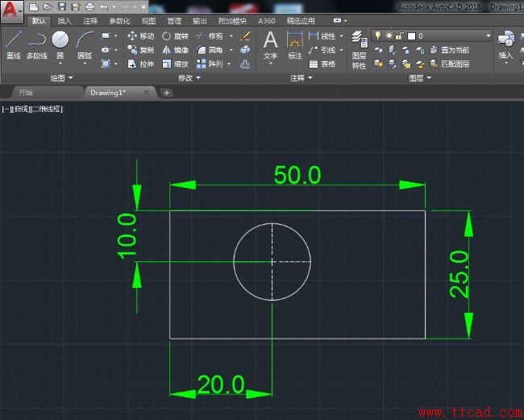Select the 圆 (Circle) tool
This screenshot has width=524, height=420.
pyautogui.click(x=60, y=44)
